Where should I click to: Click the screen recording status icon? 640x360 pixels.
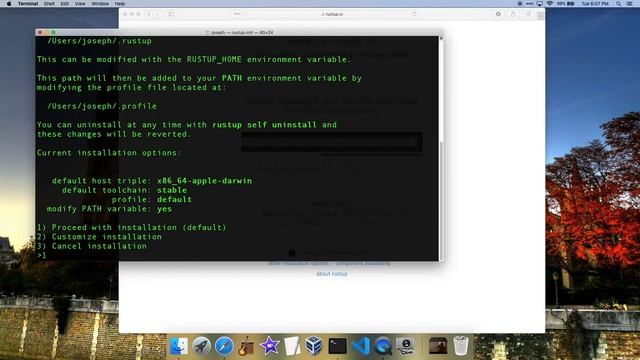click(x=520, y=3)
